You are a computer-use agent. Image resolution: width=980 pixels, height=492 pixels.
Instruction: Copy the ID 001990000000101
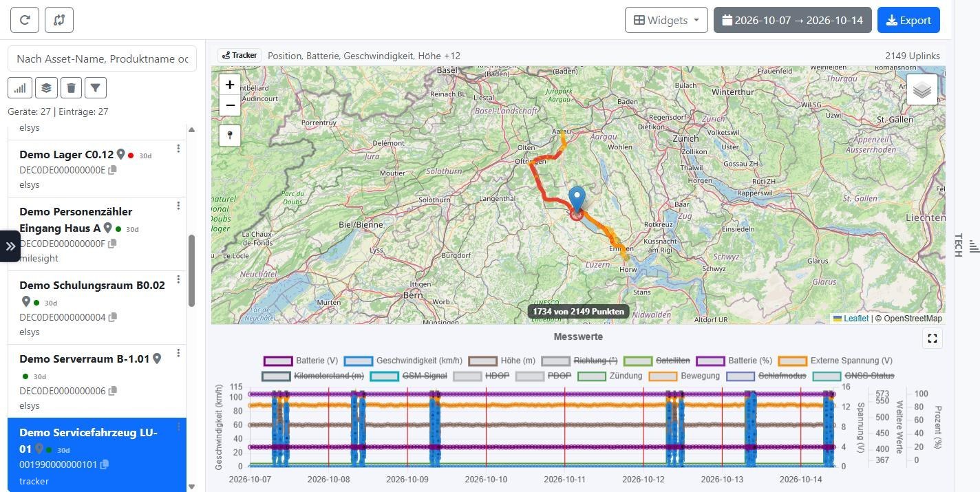(104, 464)
